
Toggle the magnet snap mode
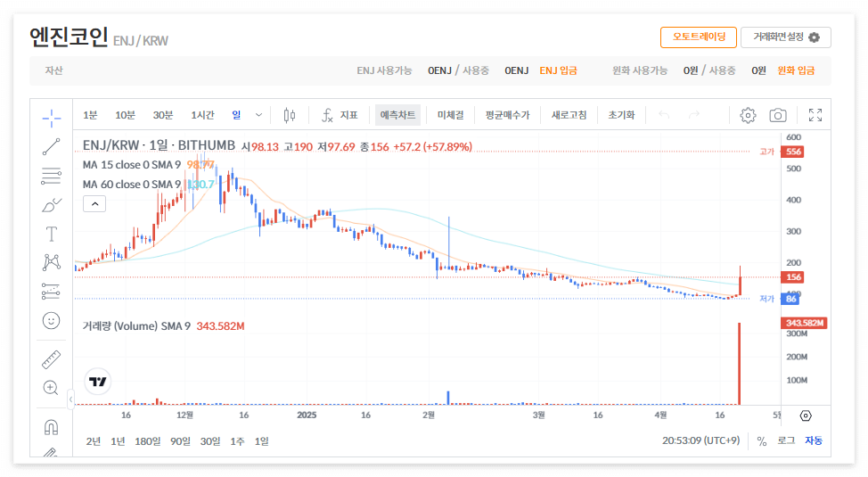[51, 427]
